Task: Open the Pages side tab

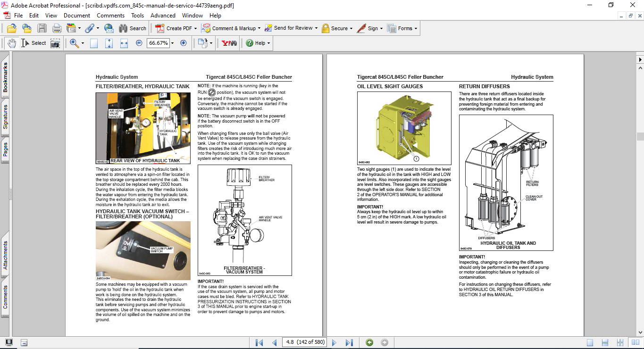Action: coord(5,150)
